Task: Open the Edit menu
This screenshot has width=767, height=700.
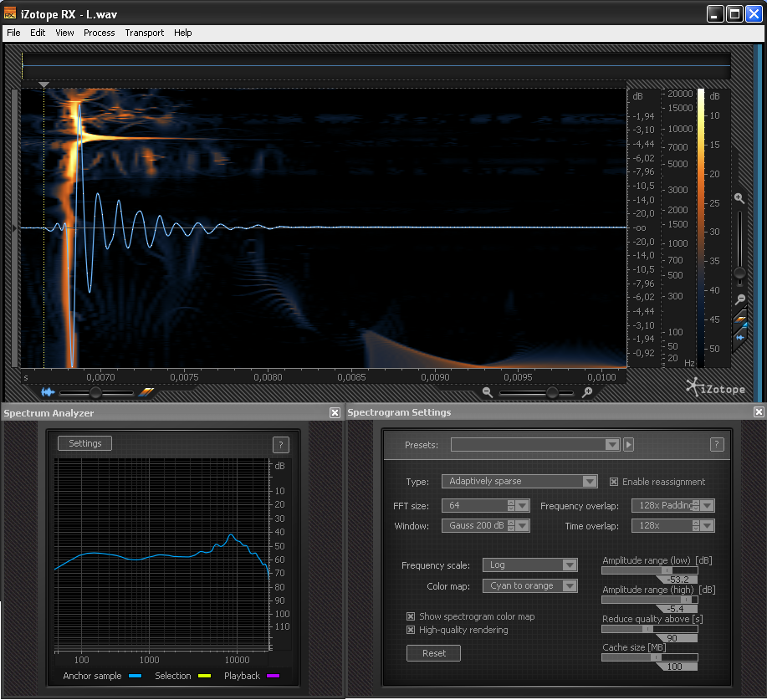Action: [38, 33]
